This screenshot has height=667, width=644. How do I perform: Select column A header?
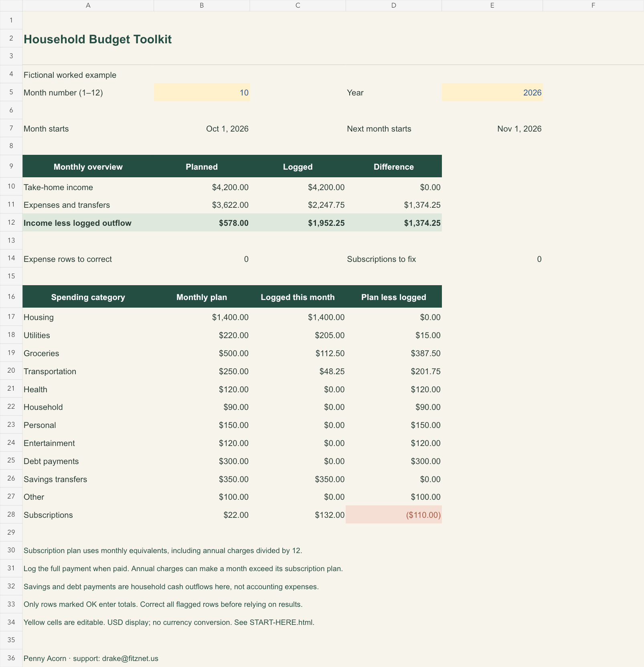click(x=88, y=5)
